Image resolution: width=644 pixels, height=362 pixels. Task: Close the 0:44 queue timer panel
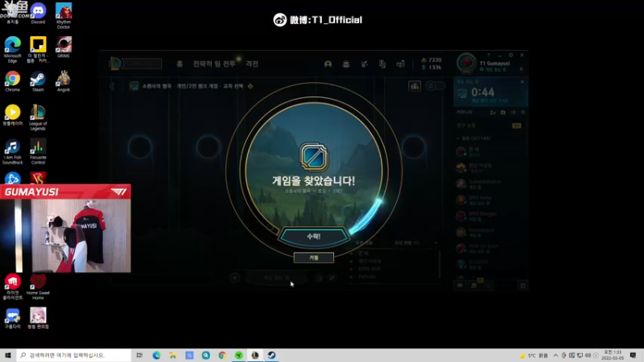point(522,82)
